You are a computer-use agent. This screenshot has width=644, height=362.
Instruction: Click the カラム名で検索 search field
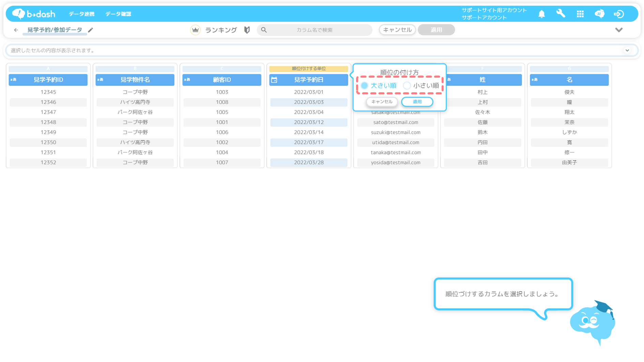(x=314, y=30)
